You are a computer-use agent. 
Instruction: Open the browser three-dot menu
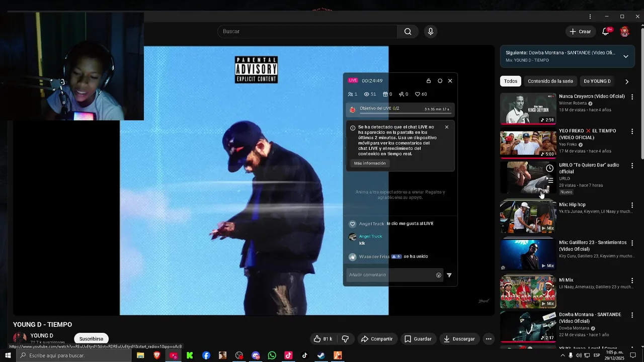tap(590, 17)
